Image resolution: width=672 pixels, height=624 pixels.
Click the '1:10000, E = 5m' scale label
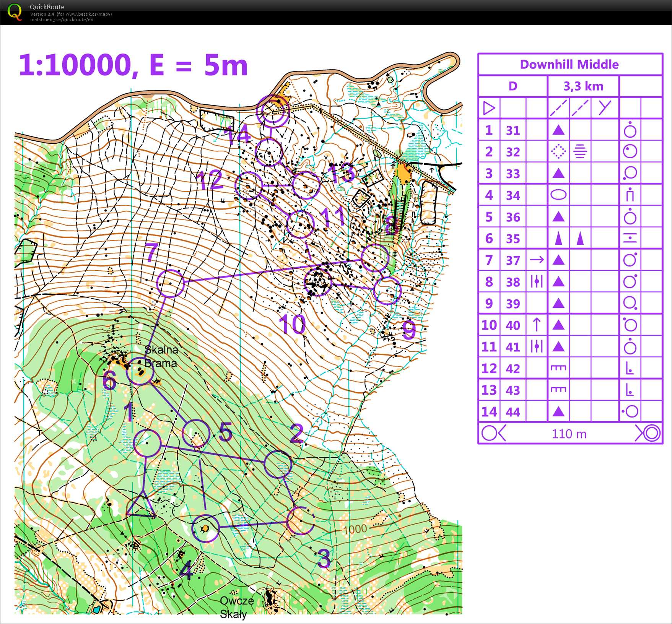point(133,65)
